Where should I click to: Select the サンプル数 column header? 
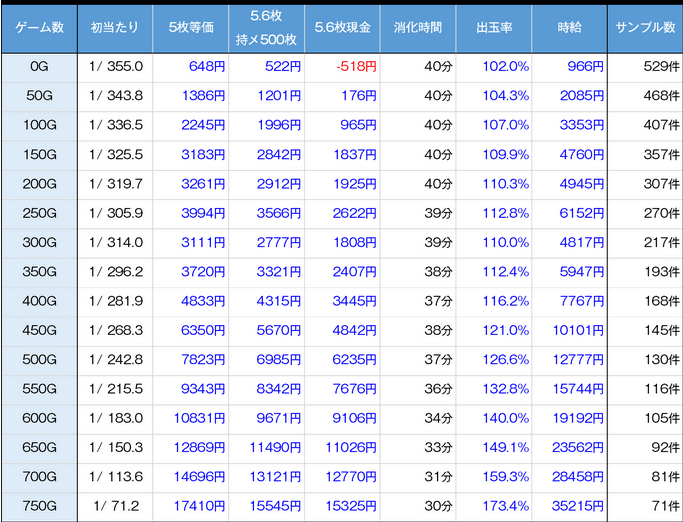pyautogui.click(x=645, y=28)
